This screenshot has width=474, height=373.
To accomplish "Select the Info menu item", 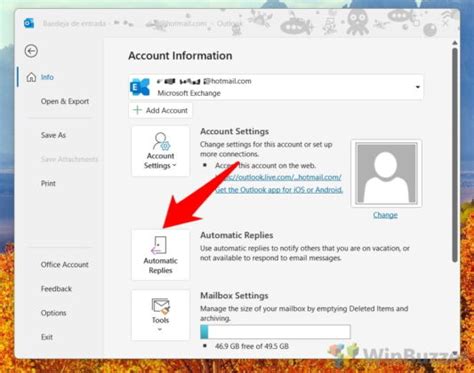I will tap(47, 77).
